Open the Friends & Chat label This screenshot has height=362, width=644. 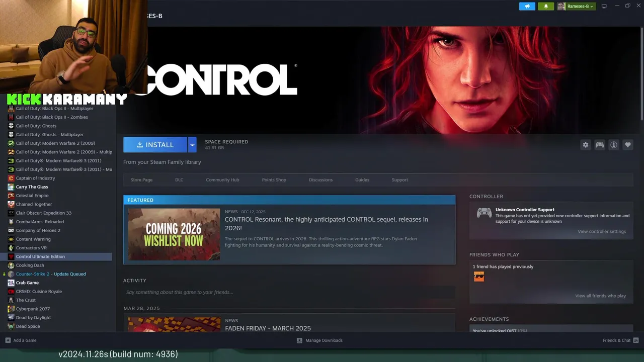[x=616, y=340]
